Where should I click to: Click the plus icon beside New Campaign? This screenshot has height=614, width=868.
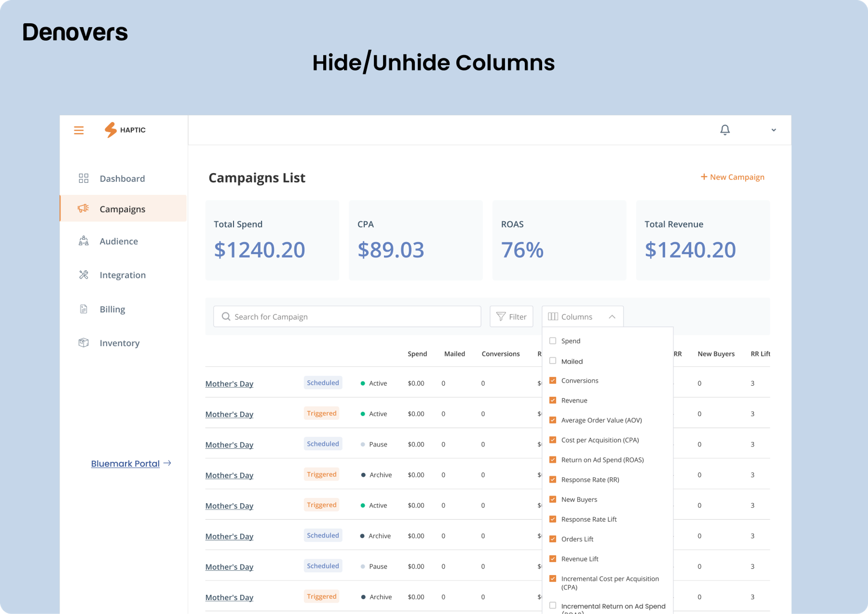(704, 177)
